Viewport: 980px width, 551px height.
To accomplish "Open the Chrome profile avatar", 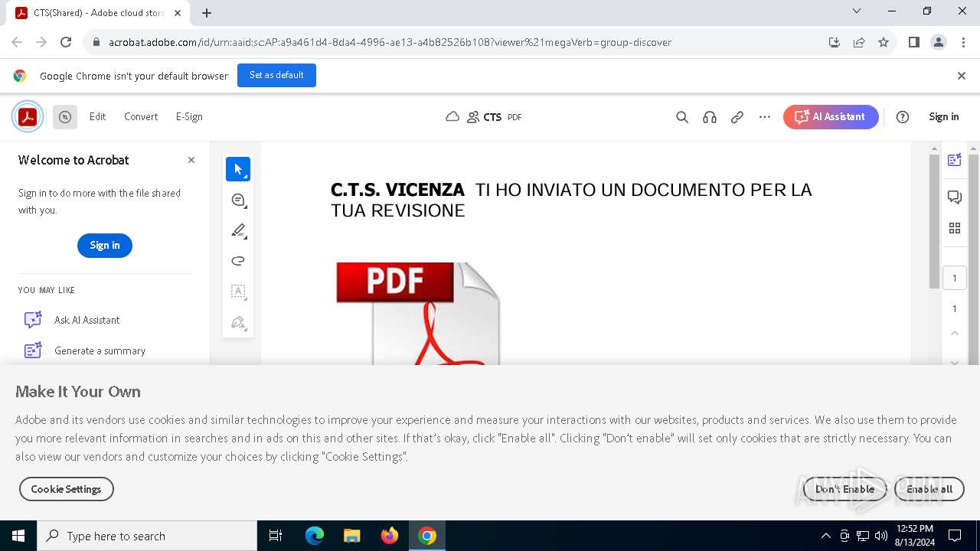I will 939,42.
